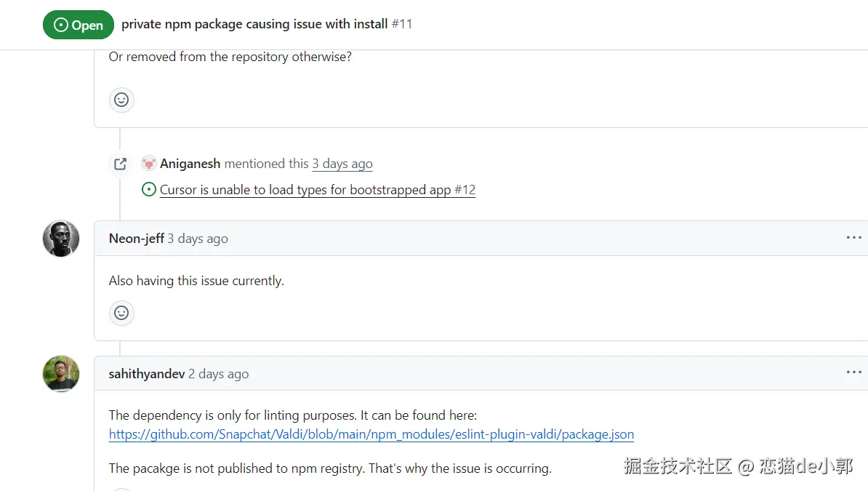
Task: Click the cross-reference icon beside Aniganesh's mention
Action: [121, 164]
